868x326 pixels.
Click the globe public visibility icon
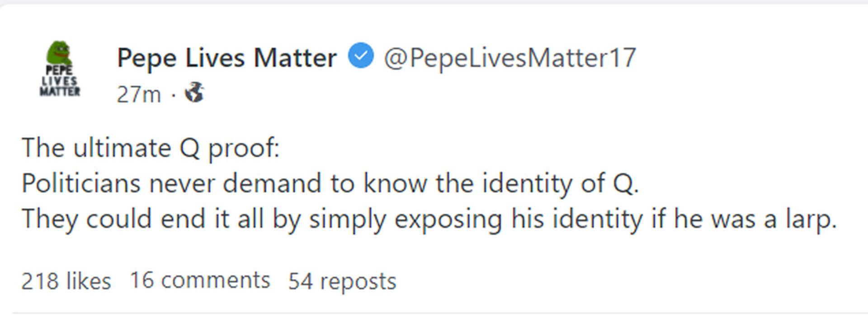[194, 93]
